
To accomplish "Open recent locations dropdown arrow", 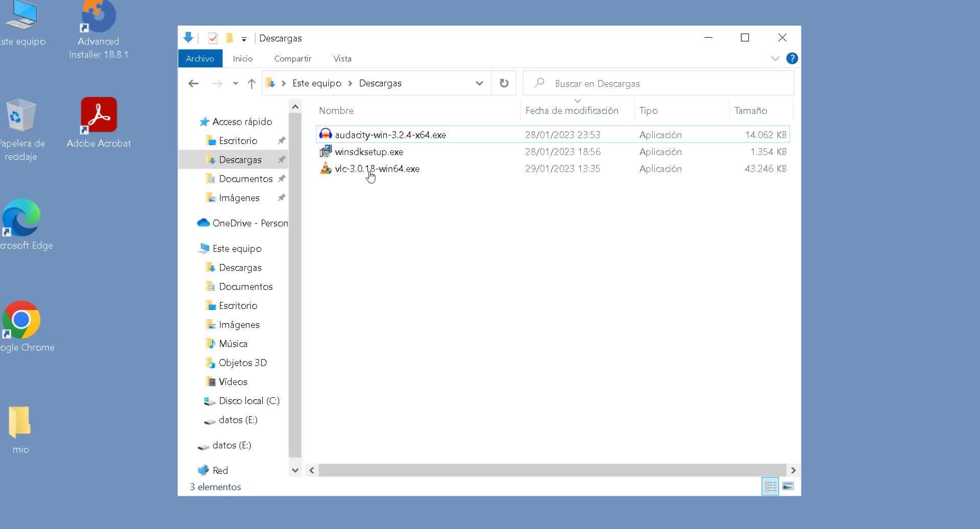I will pos(235,83).
